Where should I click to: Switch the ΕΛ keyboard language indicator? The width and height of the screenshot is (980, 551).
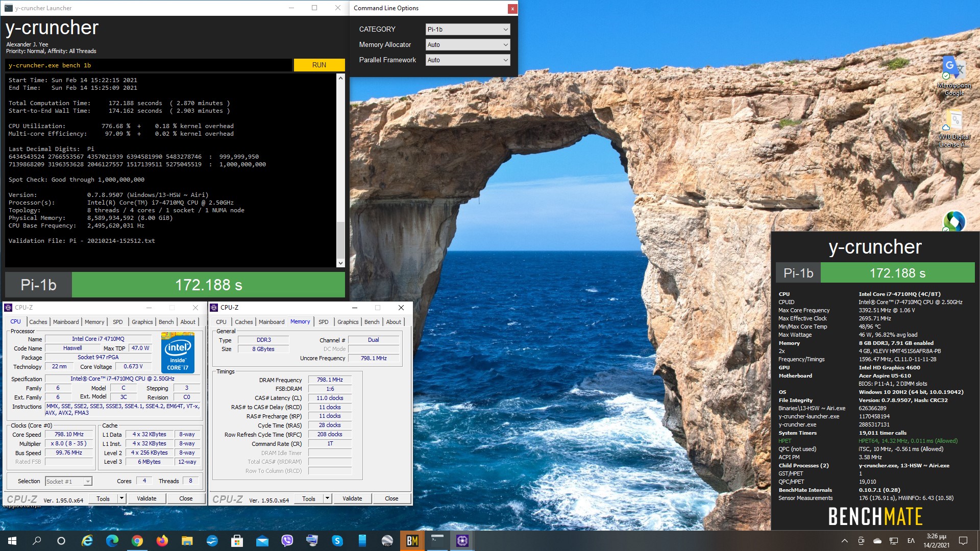coord(911,541)
